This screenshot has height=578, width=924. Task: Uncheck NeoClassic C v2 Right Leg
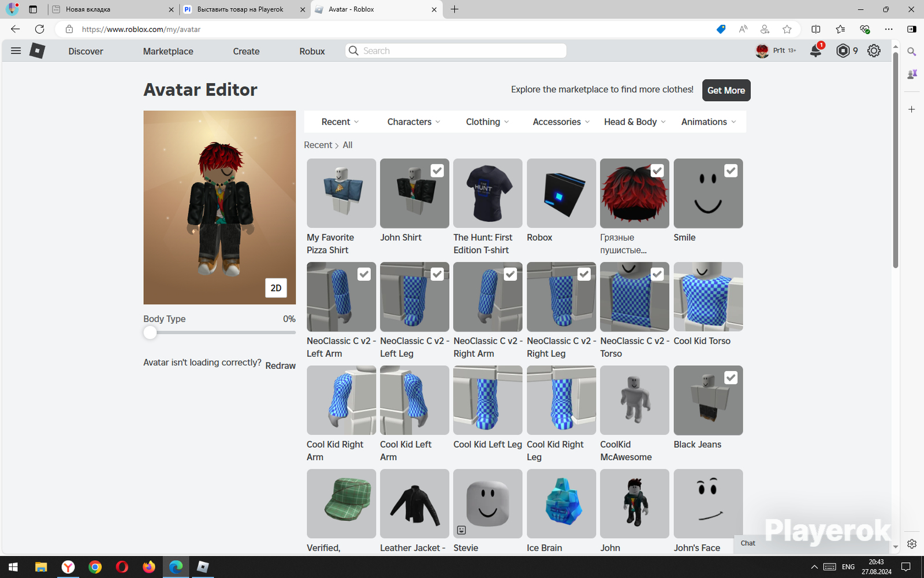point(584,274)
